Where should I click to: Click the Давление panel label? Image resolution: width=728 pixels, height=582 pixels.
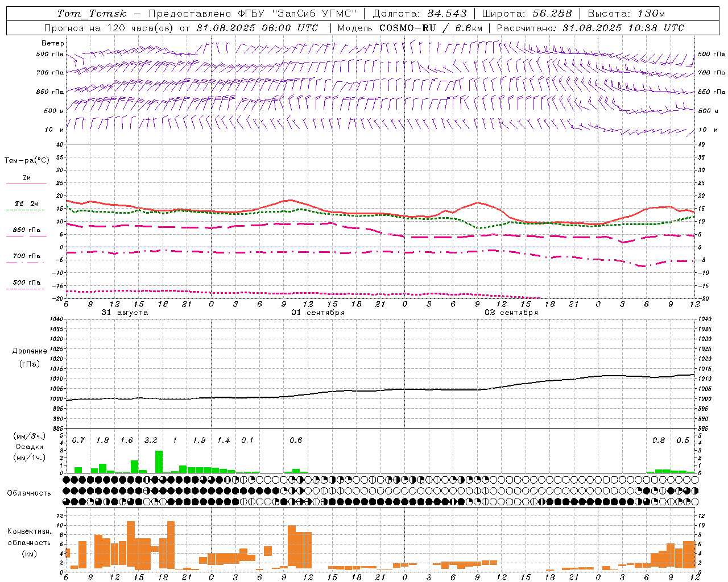click(x=30, y=351)
